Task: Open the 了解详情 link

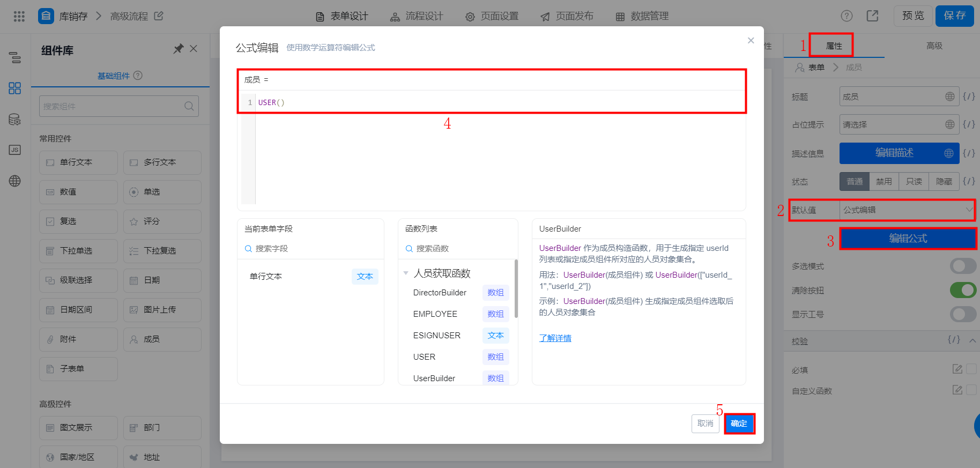Action: tap(555, 338)
